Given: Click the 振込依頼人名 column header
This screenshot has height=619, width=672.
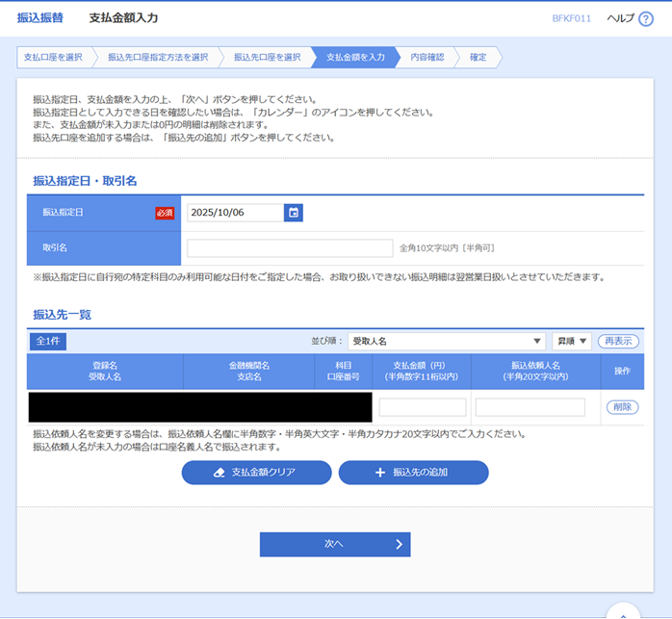Looking at the screenshot, I should 535,372.
